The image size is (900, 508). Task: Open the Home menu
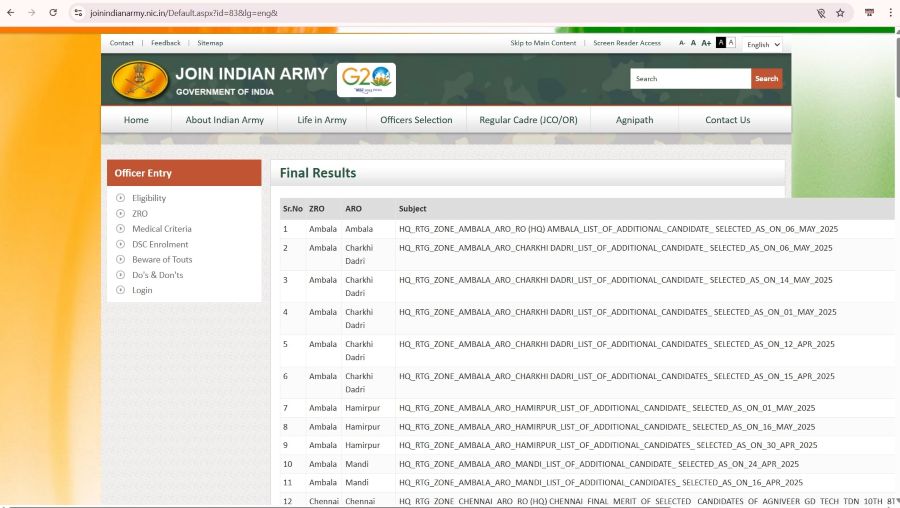click(136, 120)
